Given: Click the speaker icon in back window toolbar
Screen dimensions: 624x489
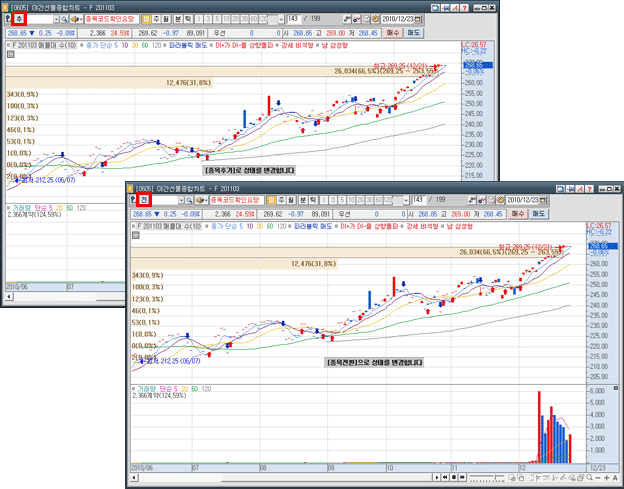Looking at the screenshot, I should [x=76, y=19].
